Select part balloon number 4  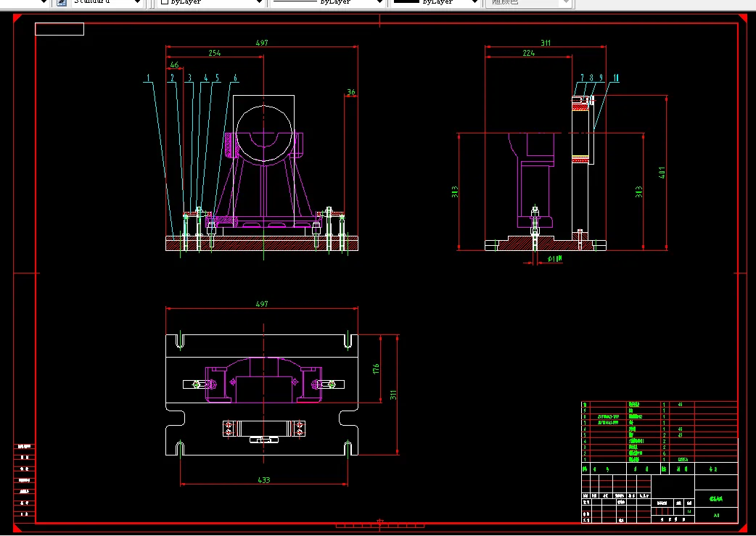point(206,78)
